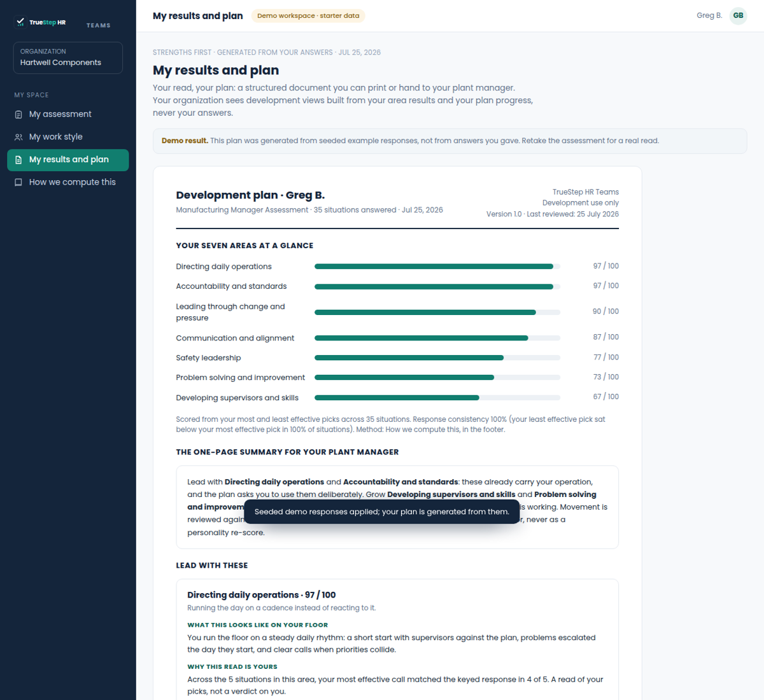Click the 87 / 100 score value
This screenshot has width=764, height=700.
pyautogui.click(x=605, y=337)
